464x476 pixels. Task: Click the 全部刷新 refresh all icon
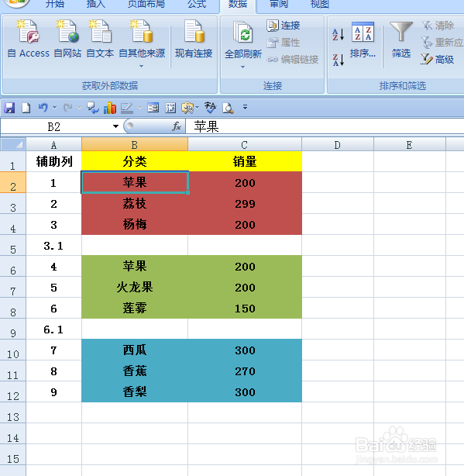243,32
